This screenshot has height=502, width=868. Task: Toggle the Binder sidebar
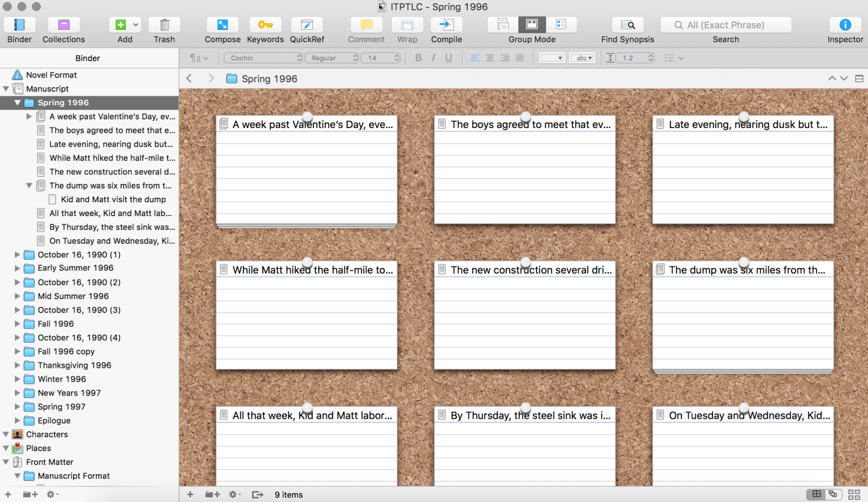pyautogui.click(x=19, y=25)
